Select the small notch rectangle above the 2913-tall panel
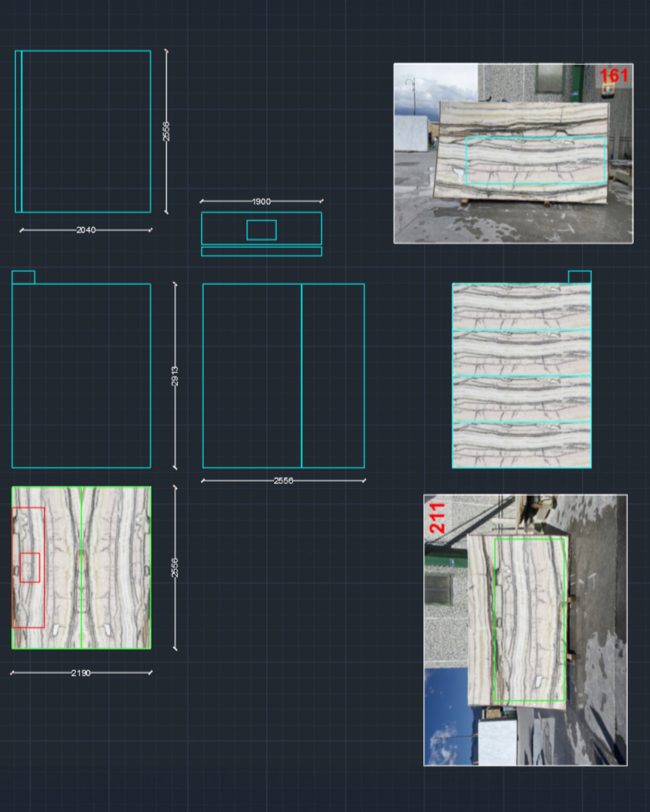Image resolution: width=650 pixels, height=812 pixels. [x=23, y=277]
